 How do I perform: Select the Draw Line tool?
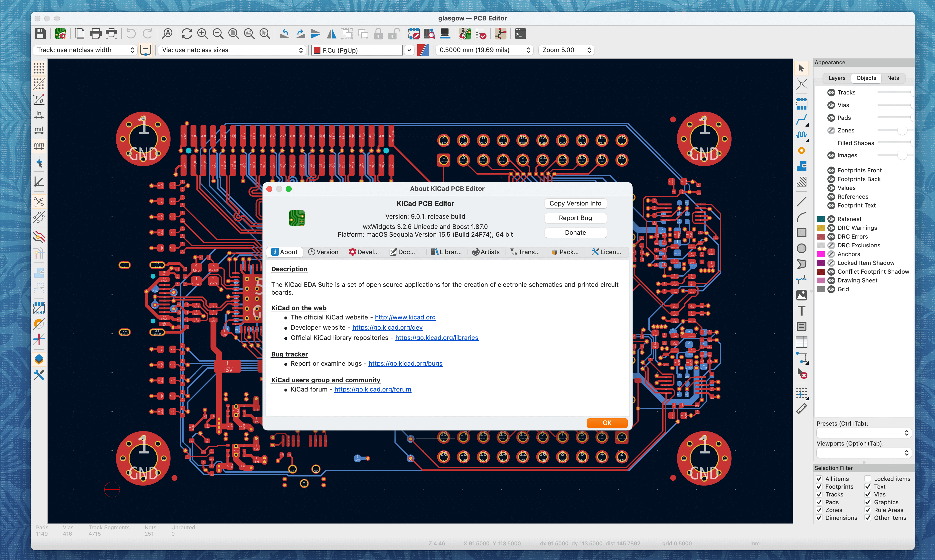801,202
